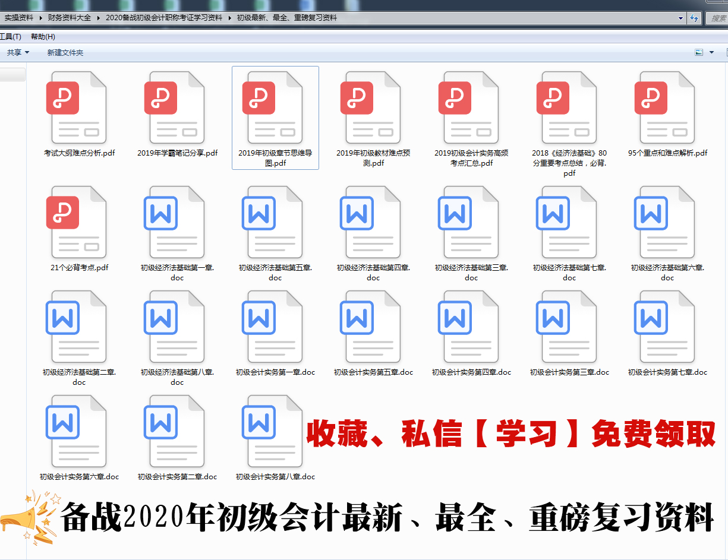Open 初级会计实务第五章.doc file icon
Image resolution: width=728 pixels, height=560 pixels.
click(x=373, y=326)
